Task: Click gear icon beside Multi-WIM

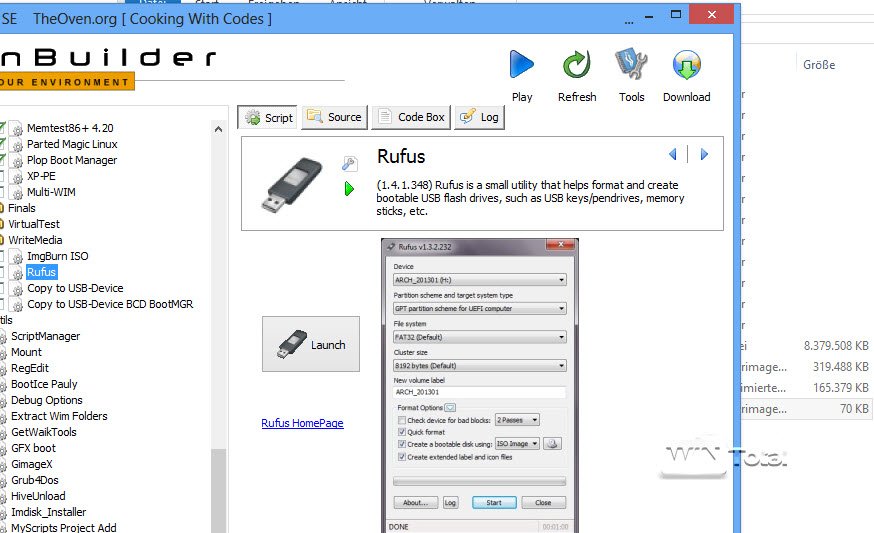Action: (x=17, y=193)
